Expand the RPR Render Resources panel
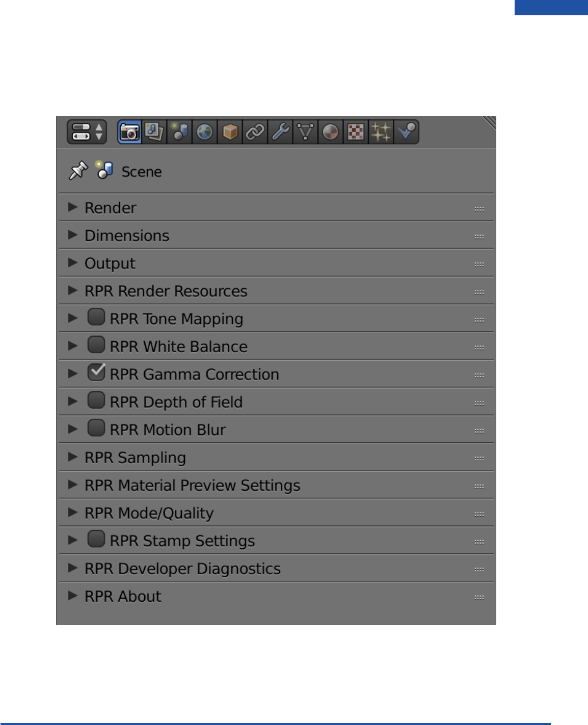This screenshot has width=588, height=725. pyautogui.click(x=276, y=291)
